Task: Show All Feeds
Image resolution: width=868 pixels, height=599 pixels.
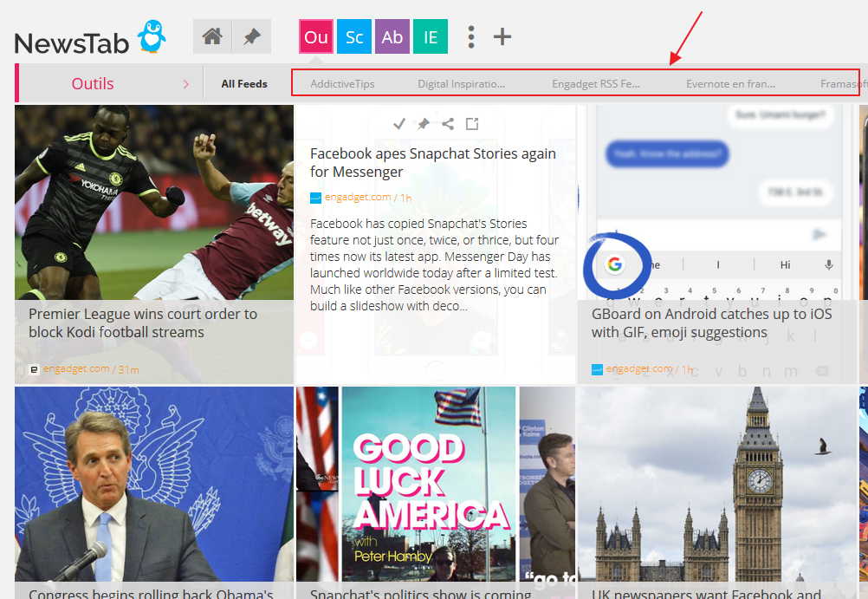Action: pos(244,84)
